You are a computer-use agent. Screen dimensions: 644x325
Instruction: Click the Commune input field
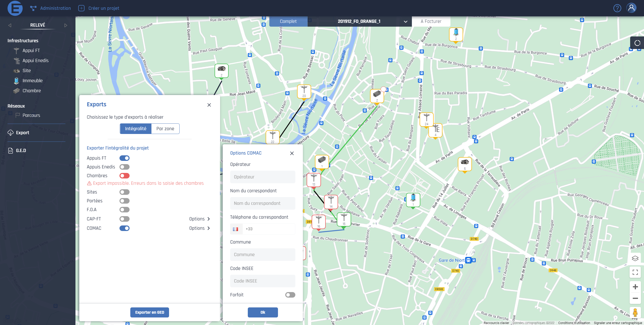click(x=263, y=255)
